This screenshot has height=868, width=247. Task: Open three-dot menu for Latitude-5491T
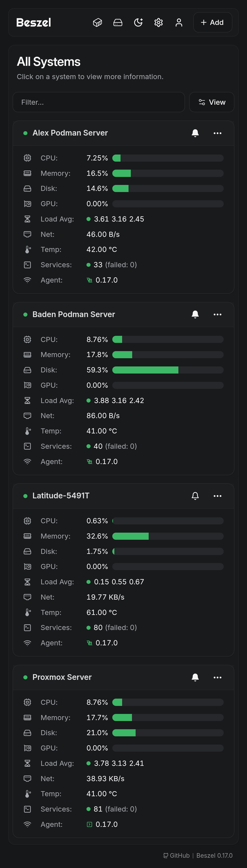click(x=217, y=496)
